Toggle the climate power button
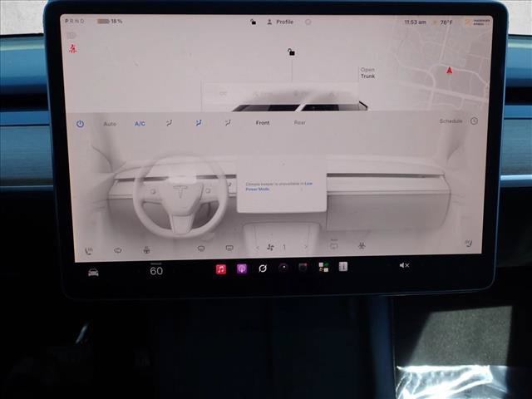Screen dimensions: 532x399 pyautogui.click(x=80, y=124)
